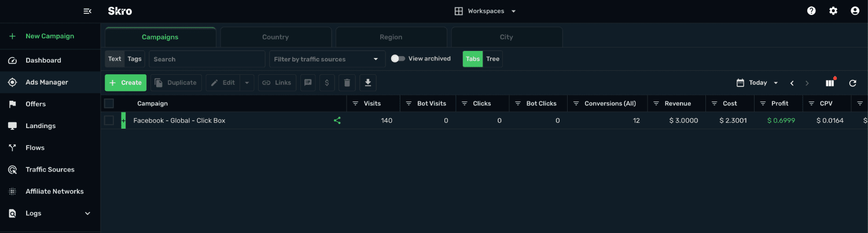Open Filter by traffic sources dropdown
868x233 pixels.
coord(328,59)
